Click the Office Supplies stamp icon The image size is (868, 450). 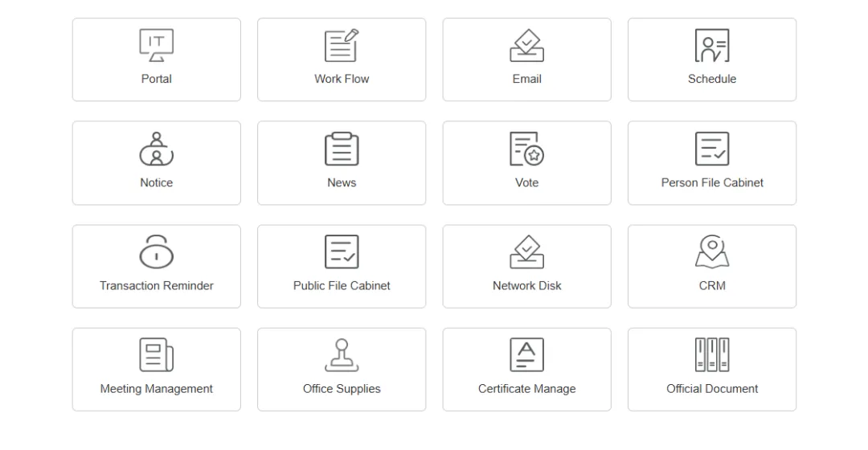tap(342, 354)
